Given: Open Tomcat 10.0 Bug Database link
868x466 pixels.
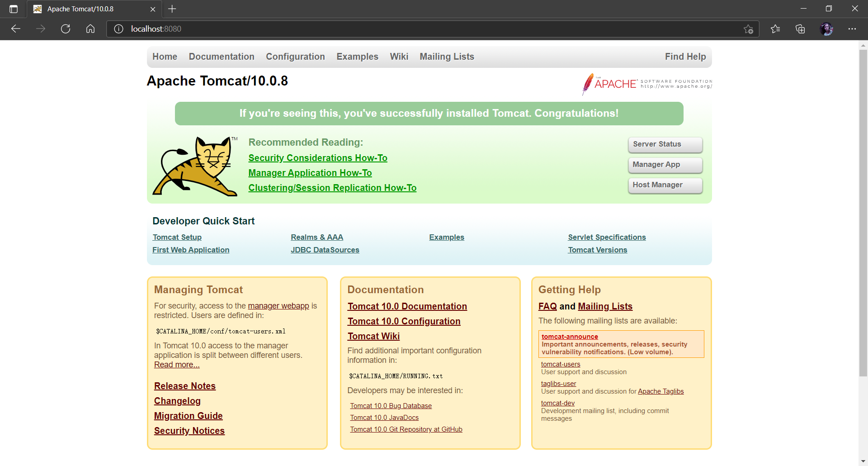Looking at the screenshot, I should click(391, 406).
